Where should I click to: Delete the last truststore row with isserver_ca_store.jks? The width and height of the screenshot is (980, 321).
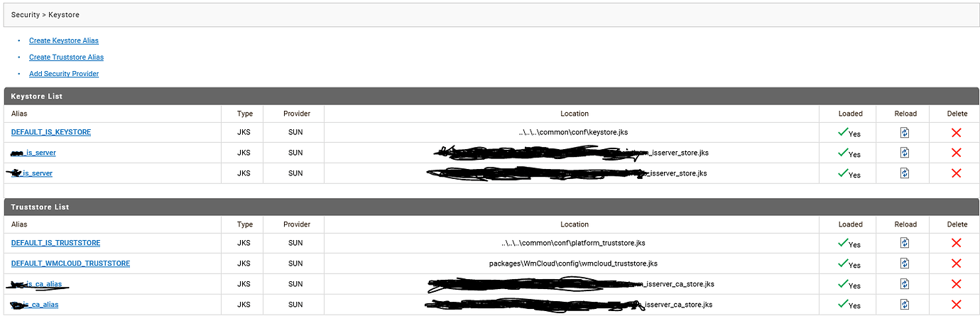pos(956,304)
